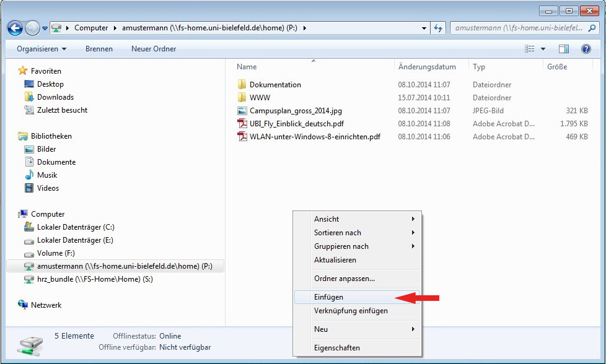Click the Forward navigation arrow button
The image size is (606, 364).
pyautogui.click(x=32, y=28)
